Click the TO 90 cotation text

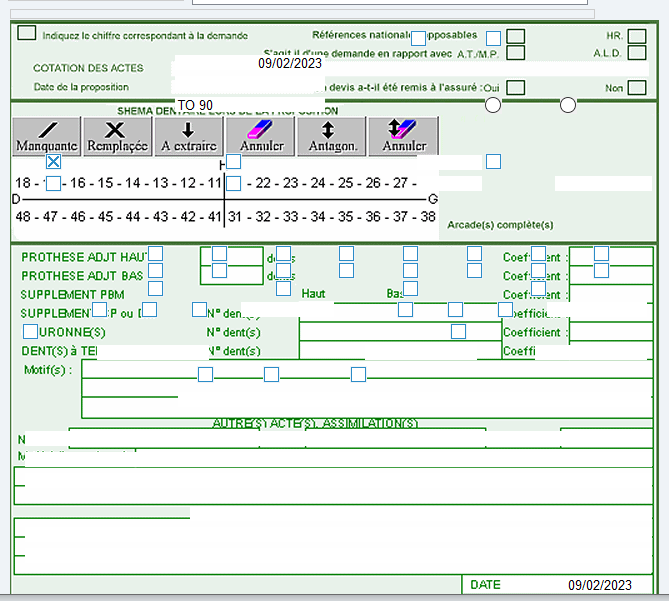pyautogui.click(x=195, y=105)
